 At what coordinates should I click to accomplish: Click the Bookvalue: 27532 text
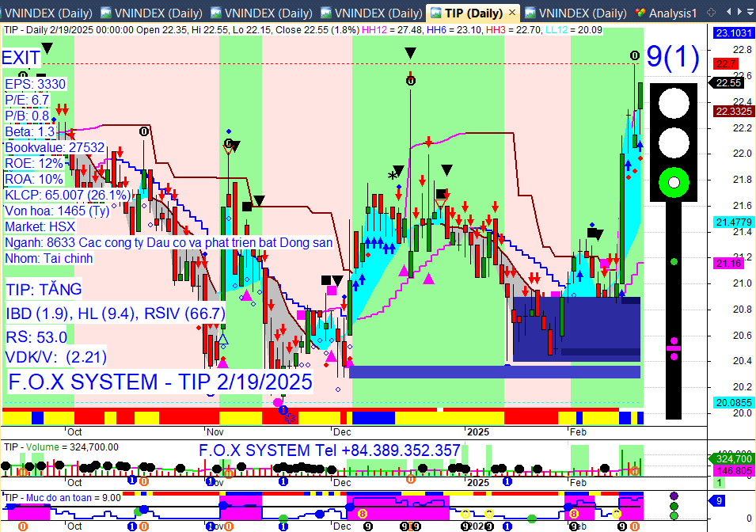55,147
